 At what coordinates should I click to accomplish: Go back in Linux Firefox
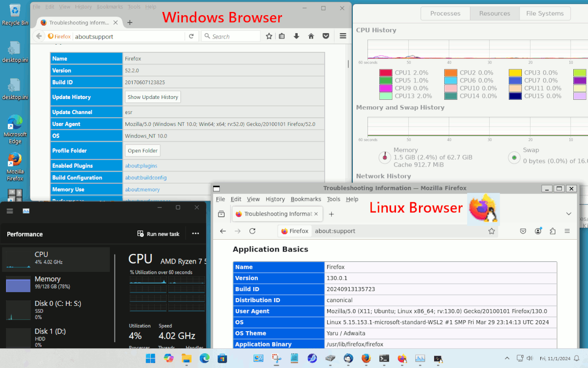pyautogui.click(x=223, y=231)
